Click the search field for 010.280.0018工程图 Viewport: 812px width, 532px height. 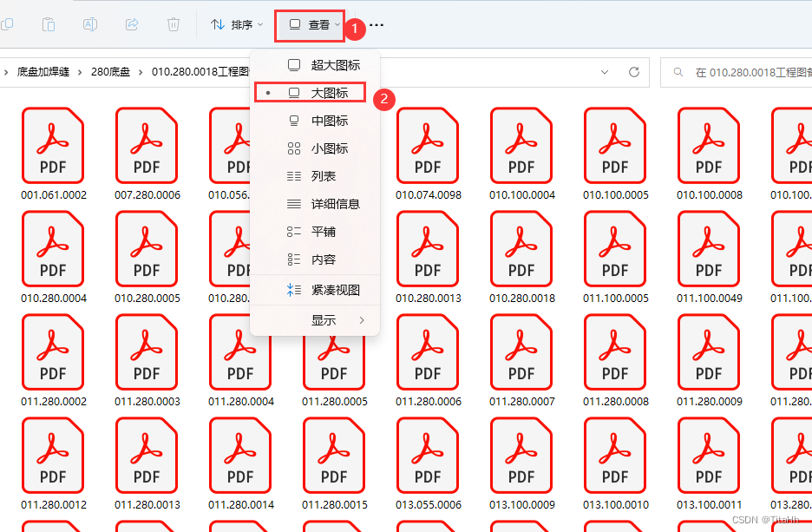coord(737,73)
